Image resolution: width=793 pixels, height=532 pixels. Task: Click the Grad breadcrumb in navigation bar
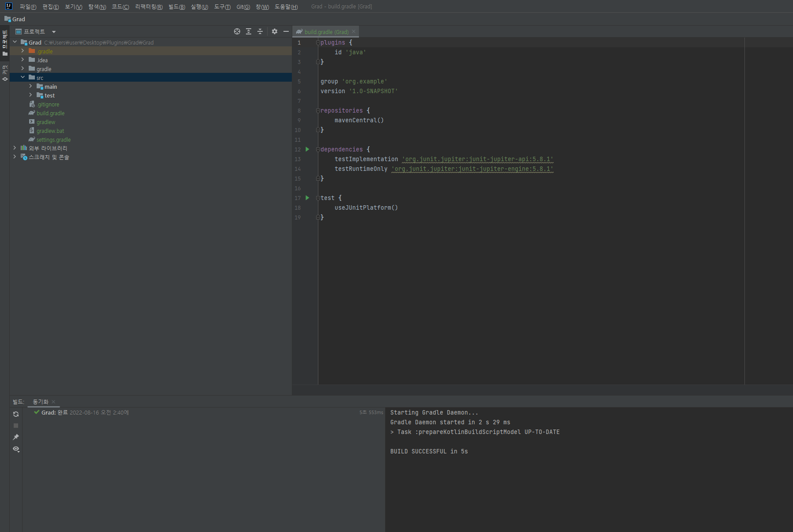[15, 19]
